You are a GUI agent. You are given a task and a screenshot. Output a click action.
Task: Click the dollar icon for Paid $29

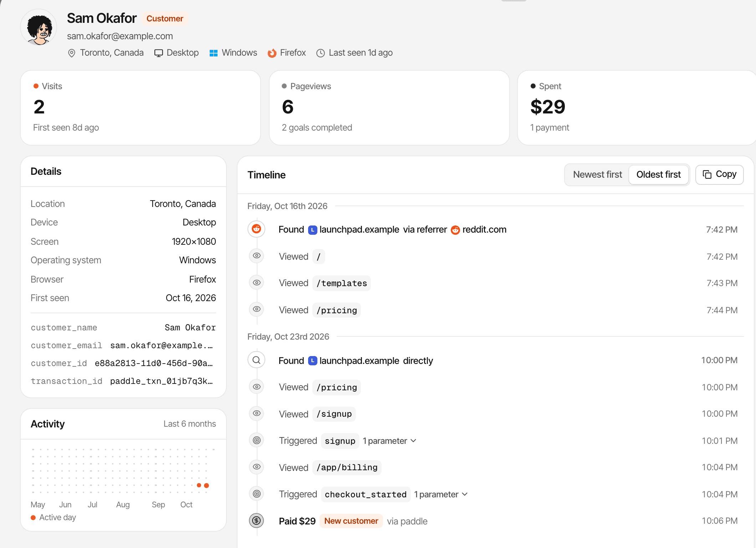click(x=256, y=521)
